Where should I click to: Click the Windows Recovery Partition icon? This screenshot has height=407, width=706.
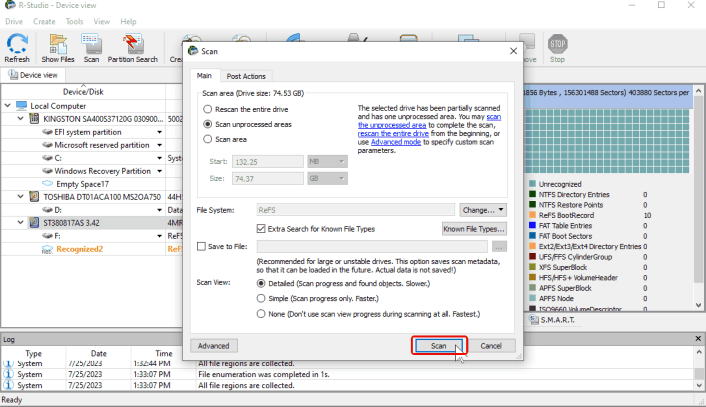coord(47,171)
